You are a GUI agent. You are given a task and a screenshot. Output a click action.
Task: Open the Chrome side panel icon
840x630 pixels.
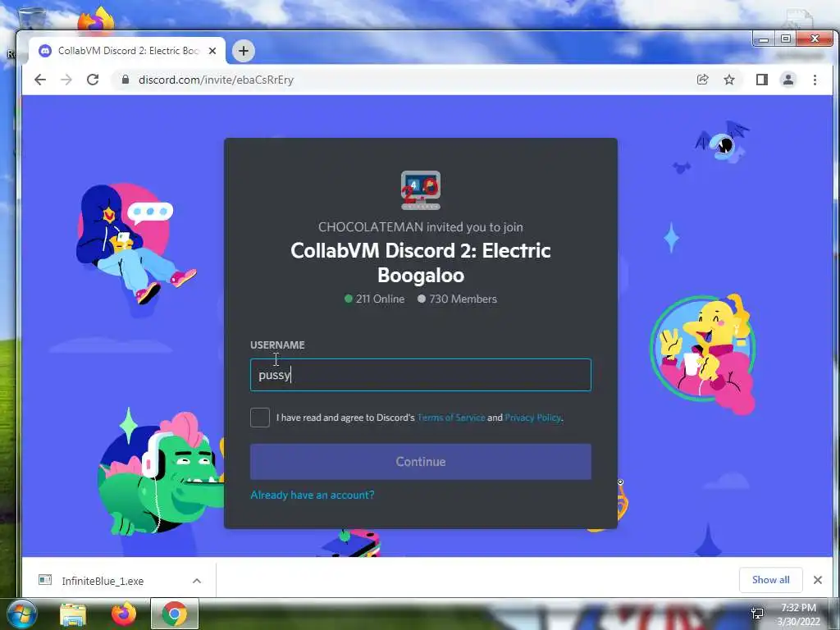coord(762,80)
